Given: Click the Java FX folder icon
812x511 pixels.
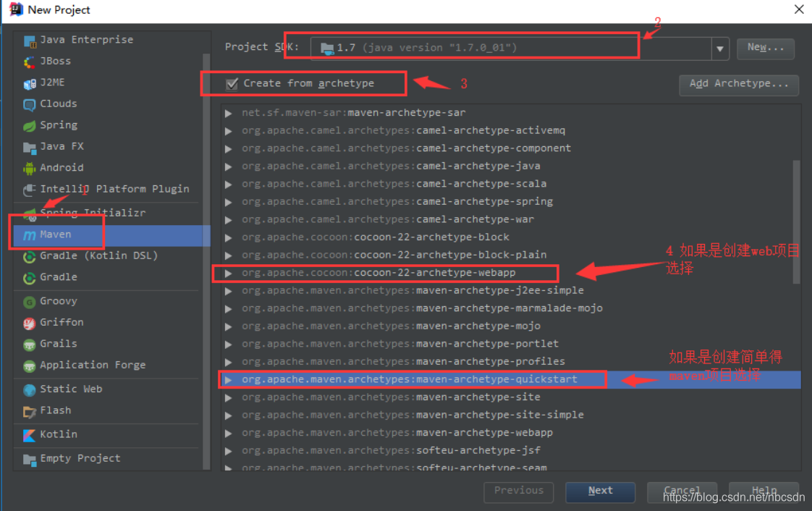Looking at the screenshot, I should (x=30, y=147).
